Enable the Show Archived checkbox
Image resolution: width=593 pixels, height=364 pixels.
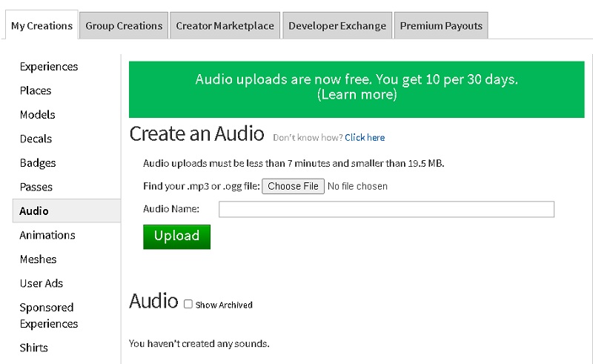pyautogui.click(x=188, y=304)
